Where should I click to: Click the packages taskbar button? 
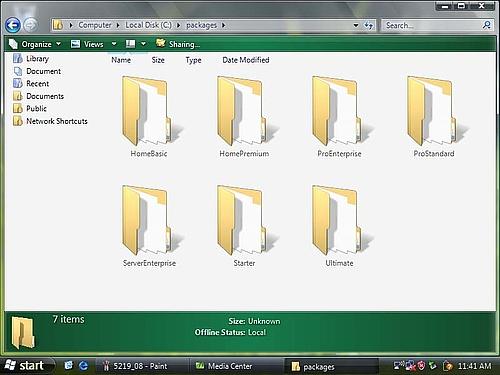pos(332,366)
